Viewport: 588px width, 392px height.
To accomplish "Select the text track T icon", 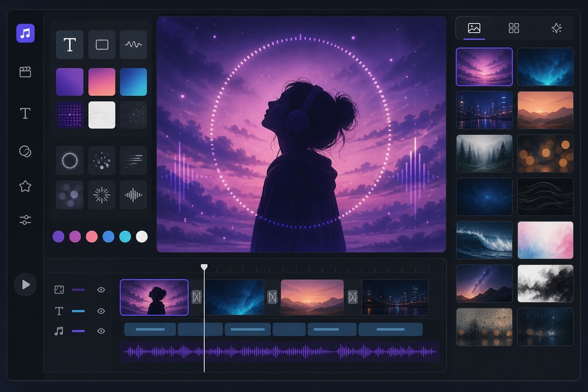I will pos(59,311).
